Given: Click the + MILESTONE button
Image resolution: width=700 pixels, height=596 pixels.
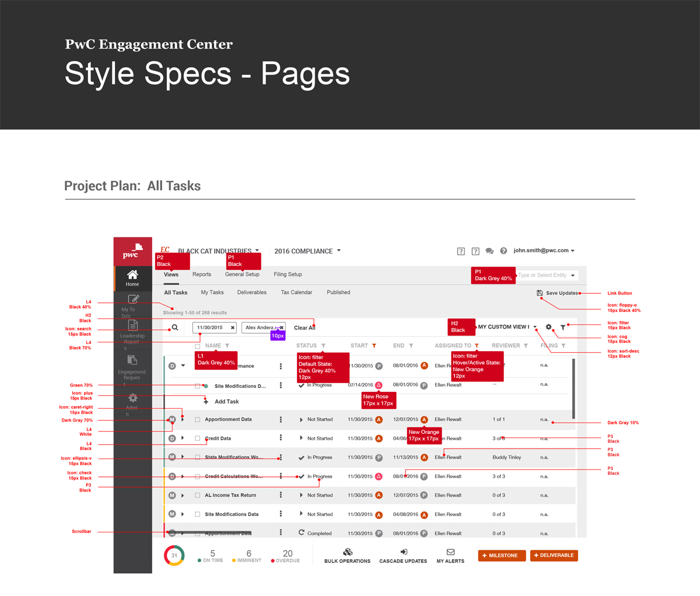Looking at the screenshot, I should (502, 556).
